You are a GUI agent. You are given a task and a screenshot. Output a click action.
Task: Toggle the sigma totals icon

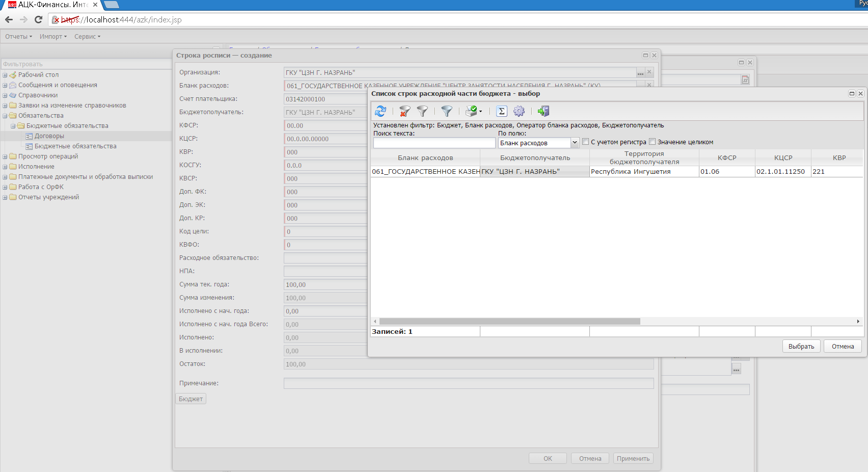pos(502,111)
